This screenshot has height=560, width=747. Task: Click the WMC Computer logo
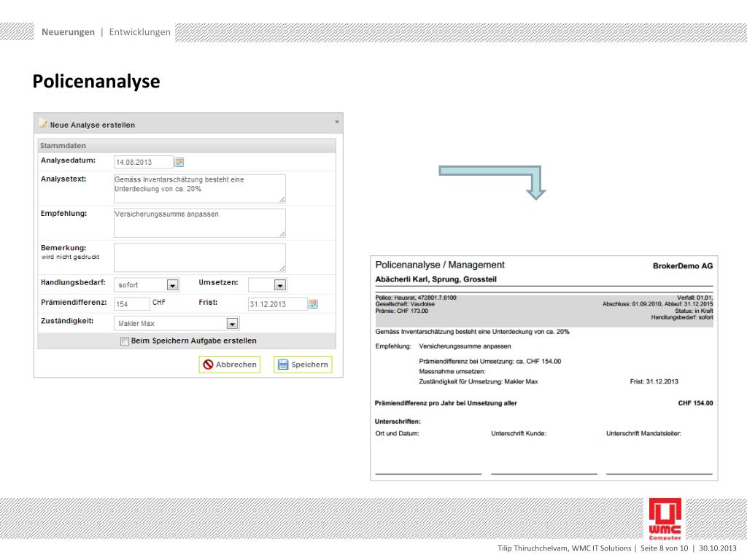(665, 519)
